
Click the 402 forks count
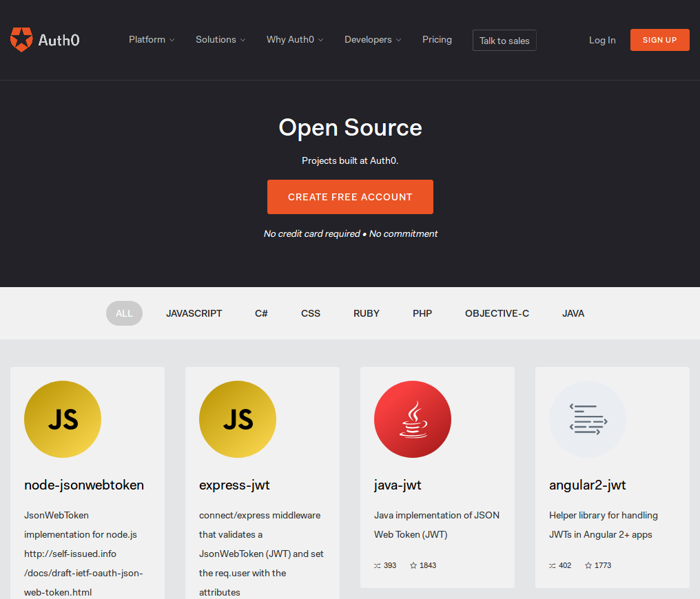(x=565, y=565)
